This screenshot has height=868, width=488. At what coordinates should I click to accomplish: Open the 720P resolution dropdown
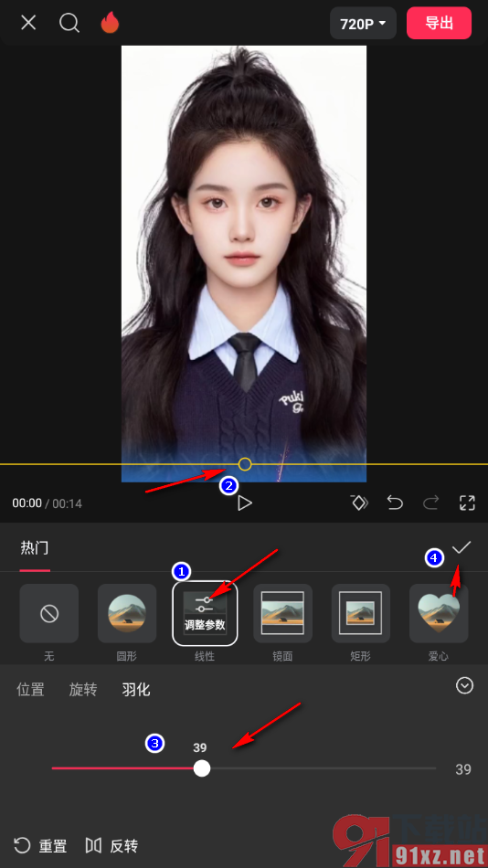click(x=364, y=23)
